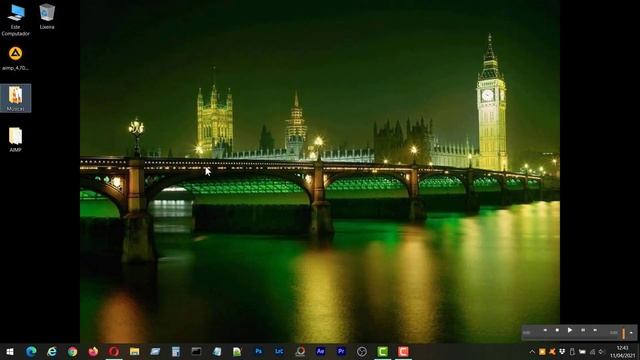Select the Este Computador desktop icon
Viewport: 640px width, 360px height.
[16, 20]
